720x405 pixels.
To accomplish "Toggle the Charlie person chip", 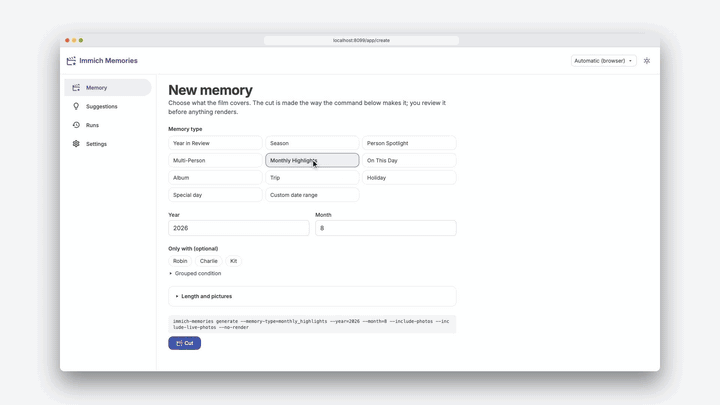I will [x=208, y=261].
